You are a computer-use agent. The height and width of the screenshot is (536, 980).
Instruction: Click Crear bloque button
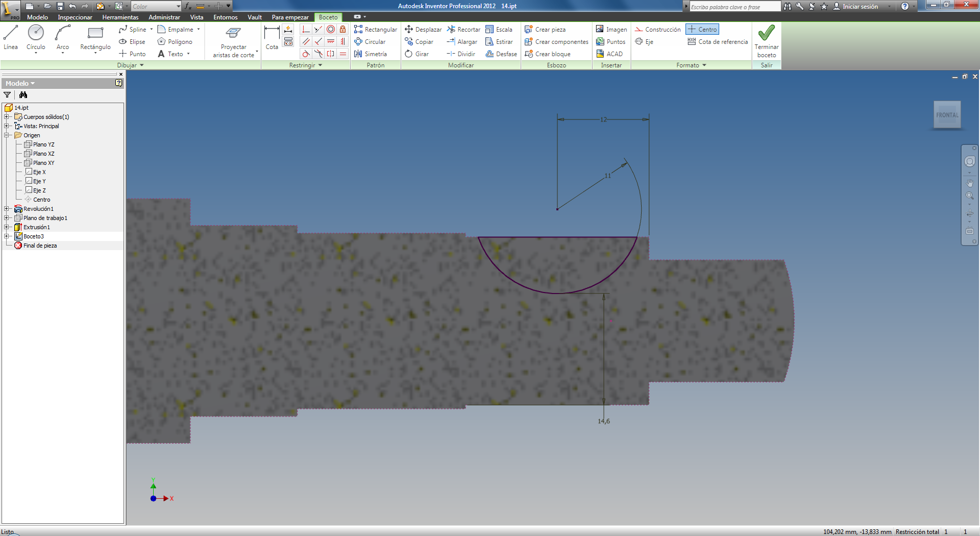[x=547, y=54]
